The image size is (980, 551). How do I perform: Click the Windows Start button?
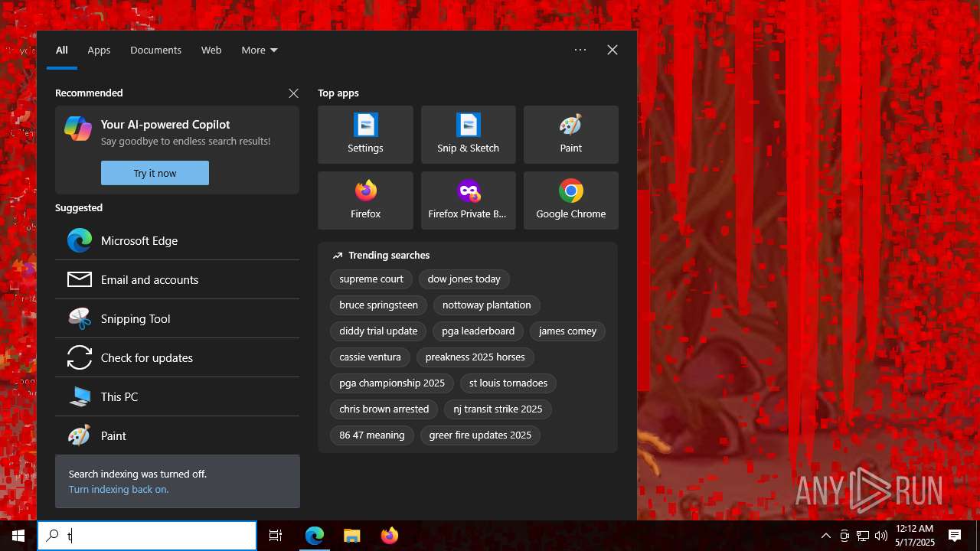18,536
